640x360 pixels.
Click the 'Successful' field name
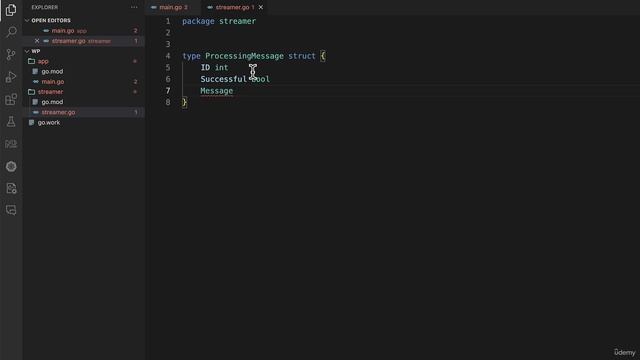coord(223,79)
